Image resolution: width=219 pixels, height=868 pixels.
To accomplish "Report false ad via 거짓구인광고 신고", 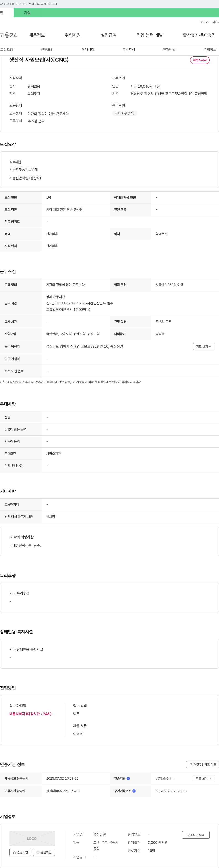I will [203, 765].
